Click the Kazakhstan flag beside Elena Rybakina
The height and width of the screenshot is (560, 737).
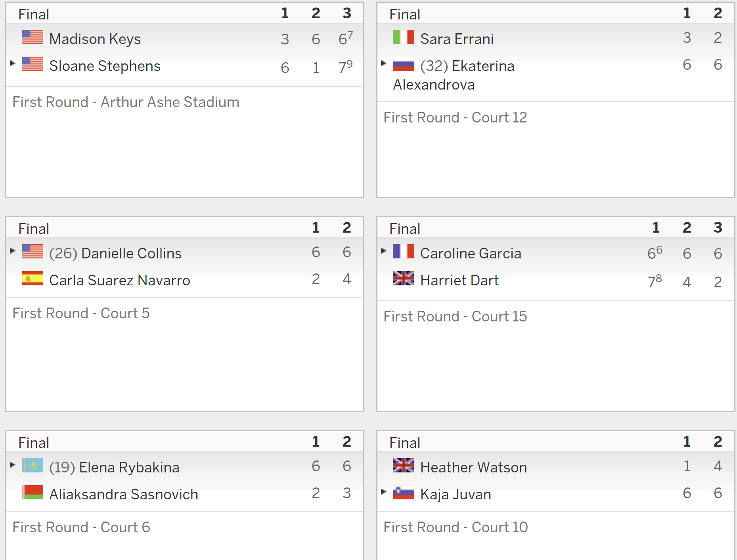coord(33,466)
